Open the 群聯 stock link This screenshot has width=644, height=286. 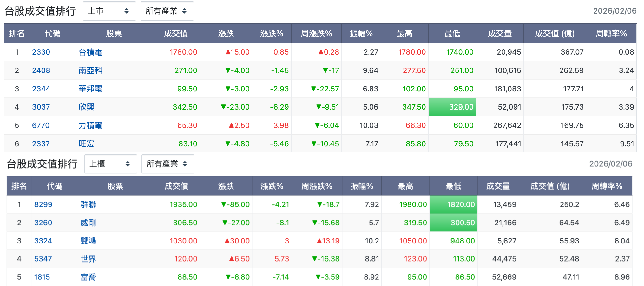88,204
